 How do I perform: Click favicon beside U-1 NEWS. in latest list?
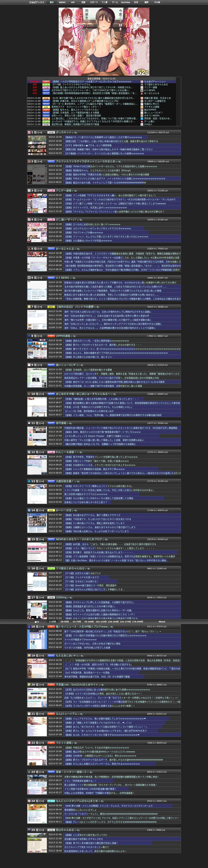click(142, 90)
